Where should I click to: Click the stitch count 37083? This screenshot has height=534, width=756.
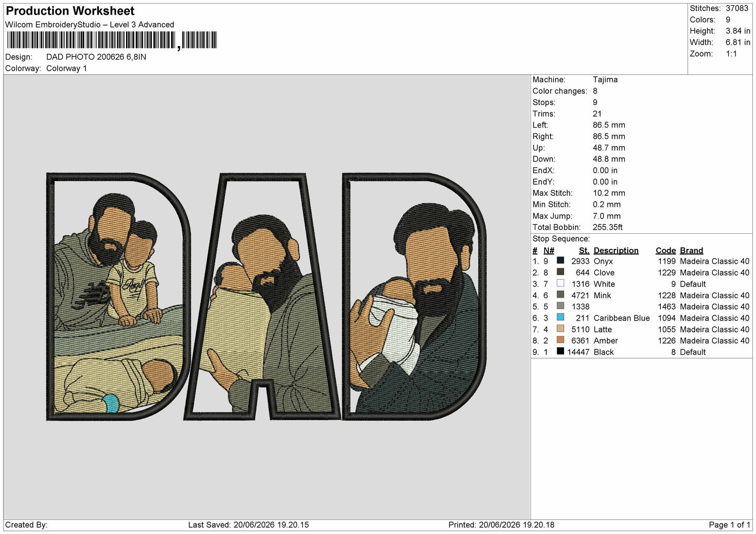[737, 8]
